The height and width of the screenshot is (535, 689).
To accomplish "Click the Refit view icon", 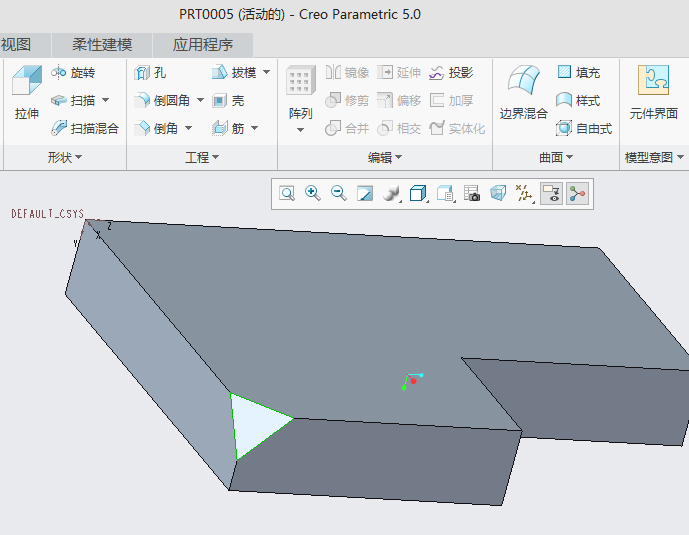I will [x=287, y=193].
